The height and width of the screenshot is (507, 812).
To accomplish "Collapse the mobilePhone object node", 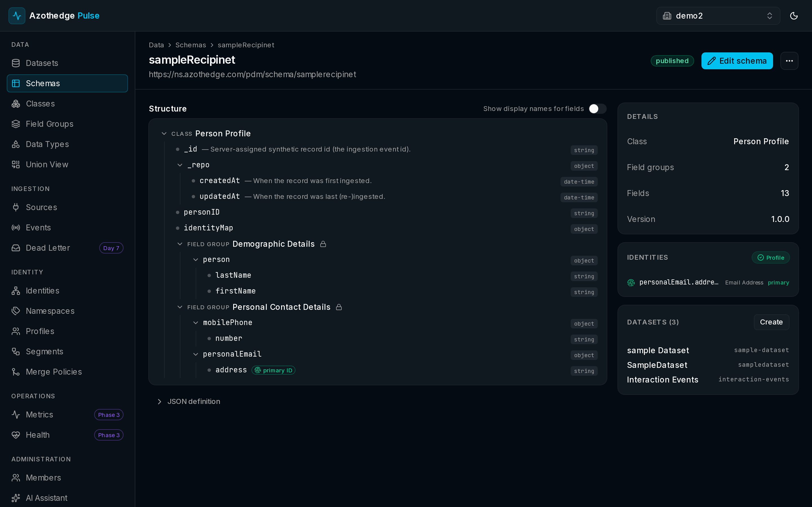I will click(x=196, y=323).
